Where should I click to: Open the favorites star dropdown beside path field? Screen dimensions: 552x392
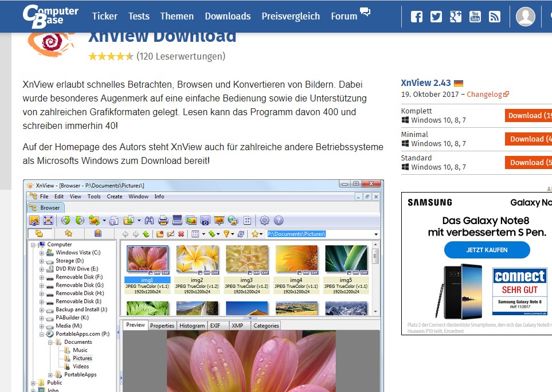coord(257,234)
